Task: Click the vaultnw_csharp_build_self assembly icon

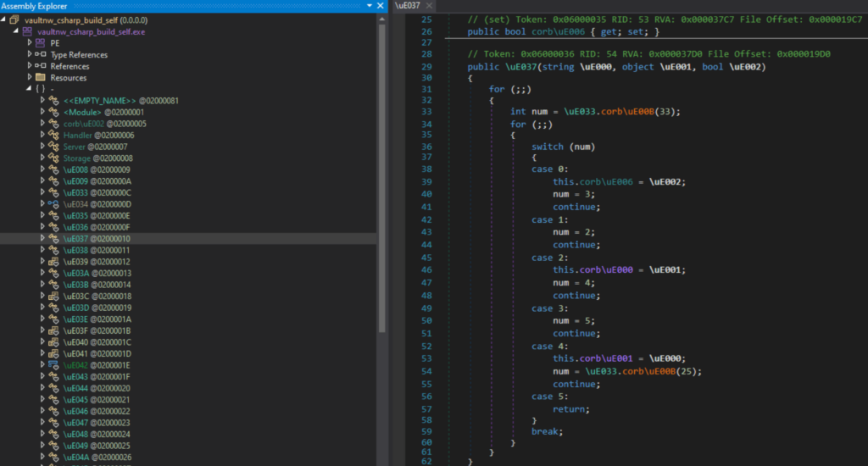Action: coord(14,19)
